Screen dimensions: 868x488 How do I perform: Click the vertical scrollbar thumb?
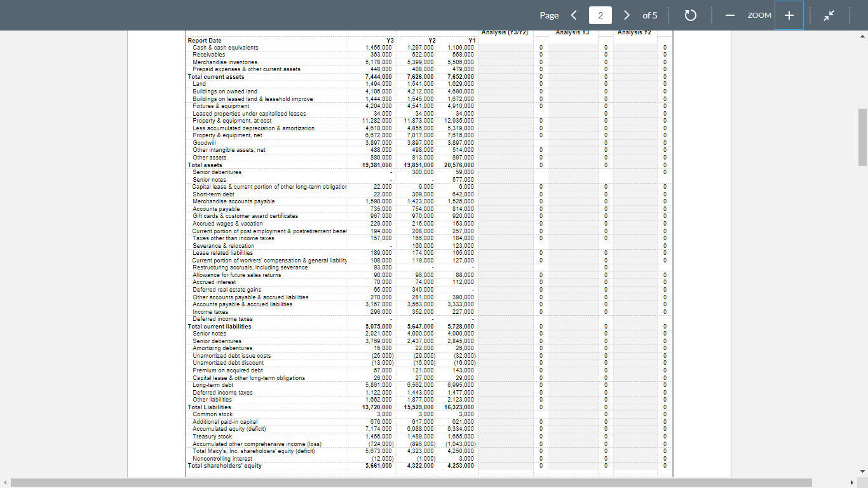click(862, 137)
